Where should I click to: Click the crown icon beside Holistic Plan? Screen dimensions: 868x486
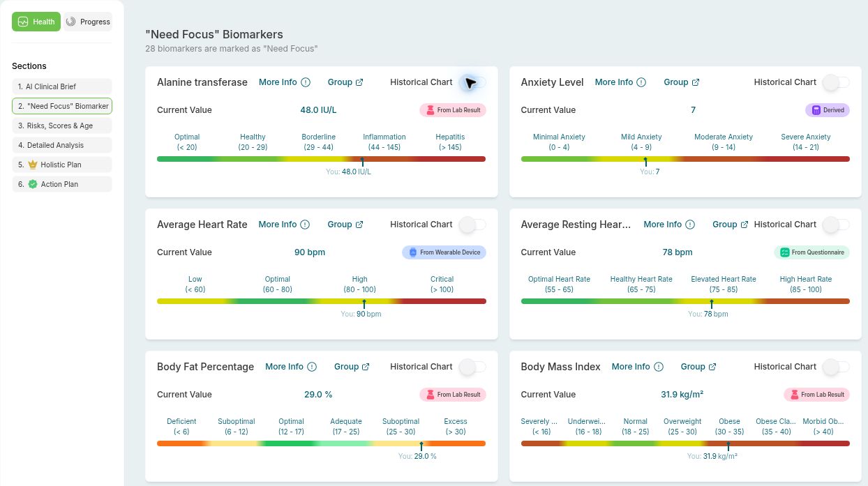33,165
